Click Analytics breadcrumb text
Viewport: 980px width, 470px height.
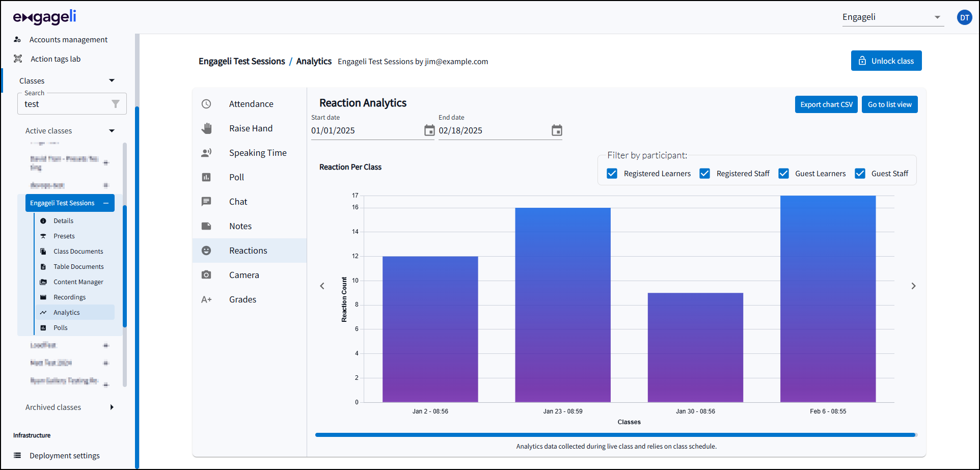coord(314,61)
